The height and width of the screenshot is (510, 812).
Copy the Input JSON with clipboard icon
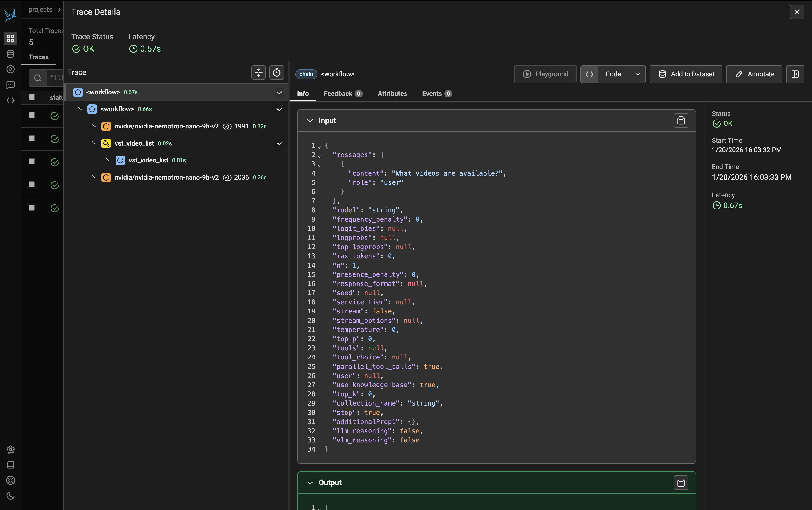coord(681,120)
